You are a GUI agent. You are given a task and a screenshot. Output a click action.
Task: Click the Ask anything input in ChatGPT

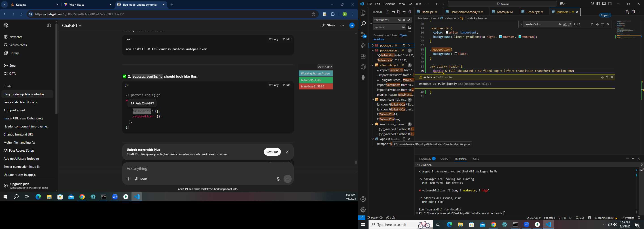point(208,169)
